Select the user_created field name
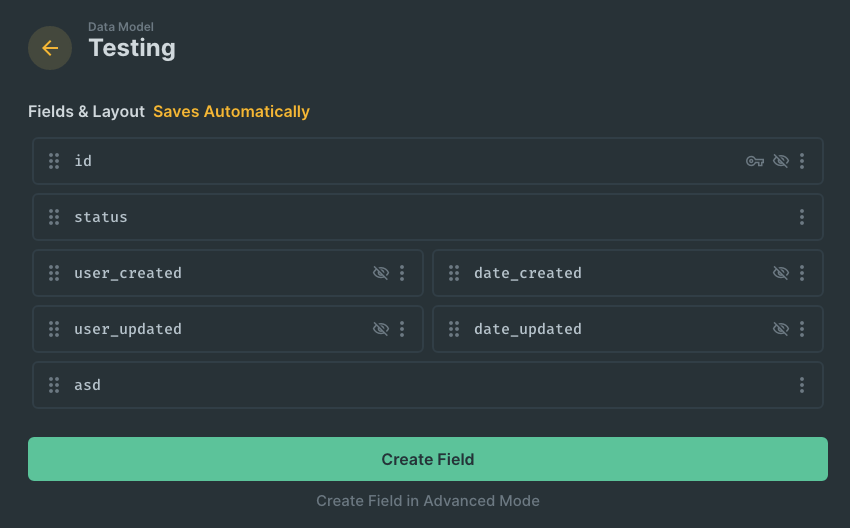 [x=128, y=273]
